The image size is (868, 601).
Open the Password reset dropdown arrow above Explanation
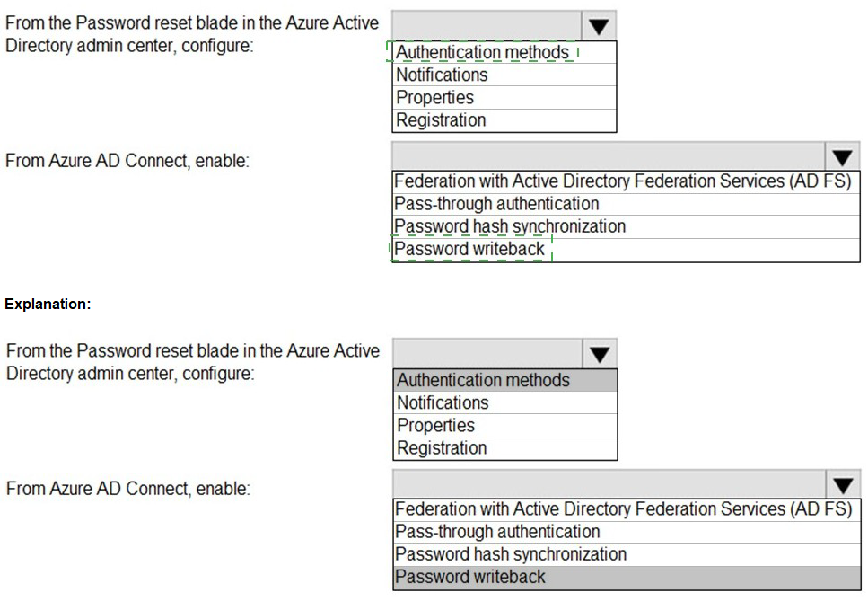pos(599,25)
